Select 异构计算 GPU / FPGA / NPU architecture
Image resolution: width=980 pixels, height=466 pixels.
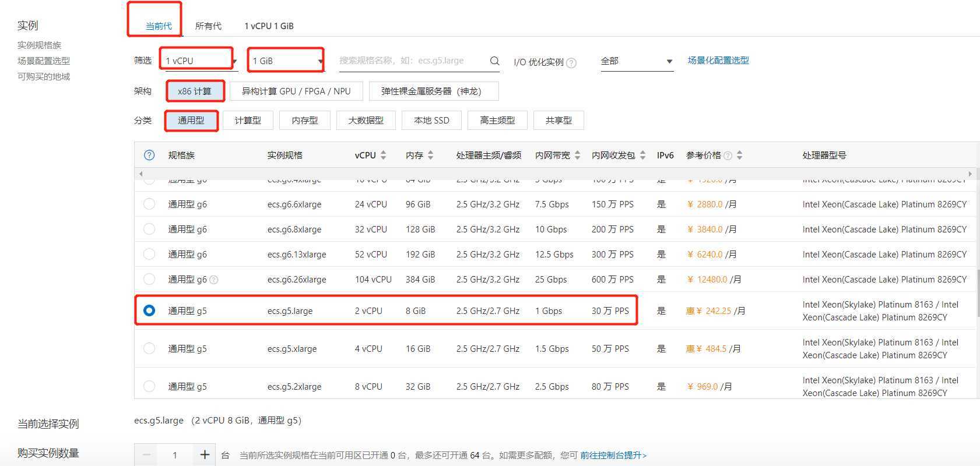296,91
